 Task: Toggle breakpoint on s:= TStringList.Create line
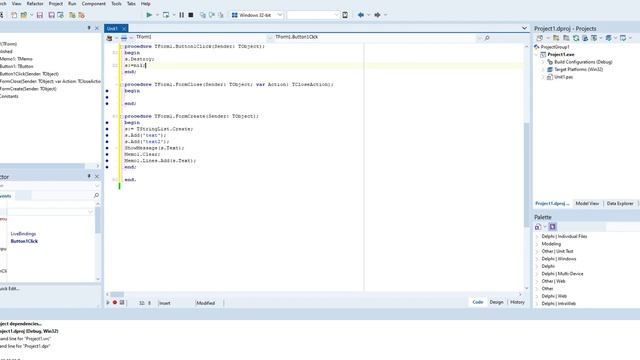coord(107,129)
